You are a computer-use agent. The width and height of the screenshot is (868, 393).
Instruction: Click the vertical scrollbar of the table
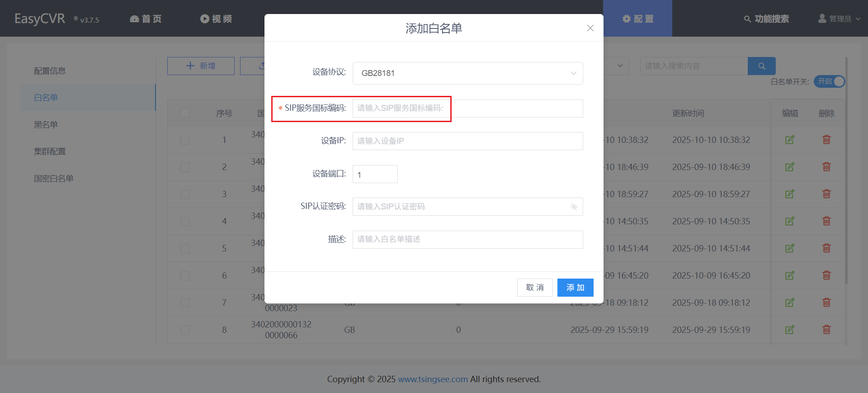point(846,170)
